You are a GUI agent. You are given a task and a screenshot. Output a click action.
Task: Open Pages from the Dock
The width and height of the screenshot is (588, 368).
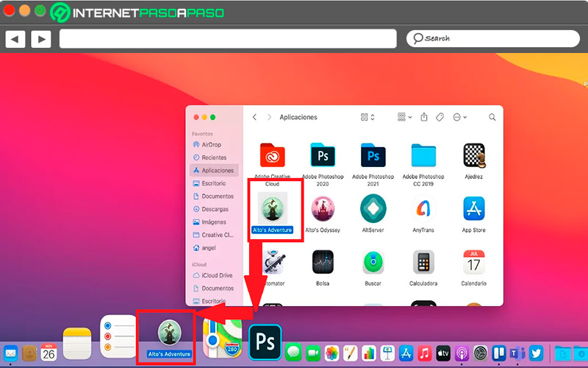pyautogui.click(x=351, y=353)
